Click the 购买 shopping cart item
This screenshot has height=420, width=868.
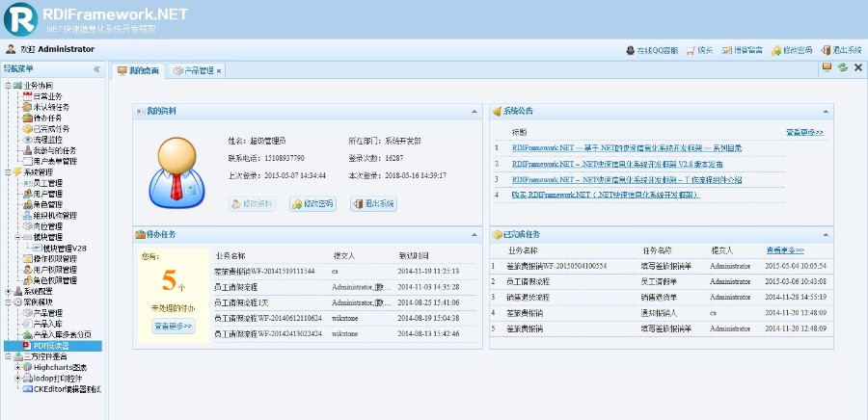click(700, 50)
